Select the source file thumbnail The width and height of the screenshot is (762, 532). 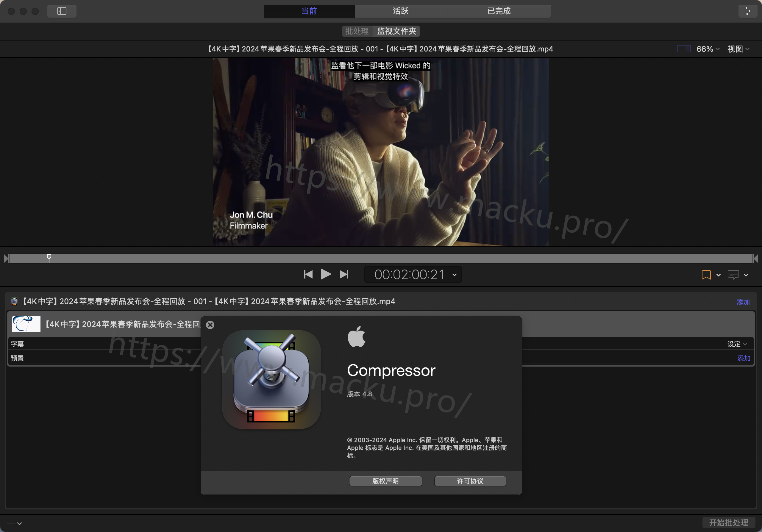click(26, 324)
